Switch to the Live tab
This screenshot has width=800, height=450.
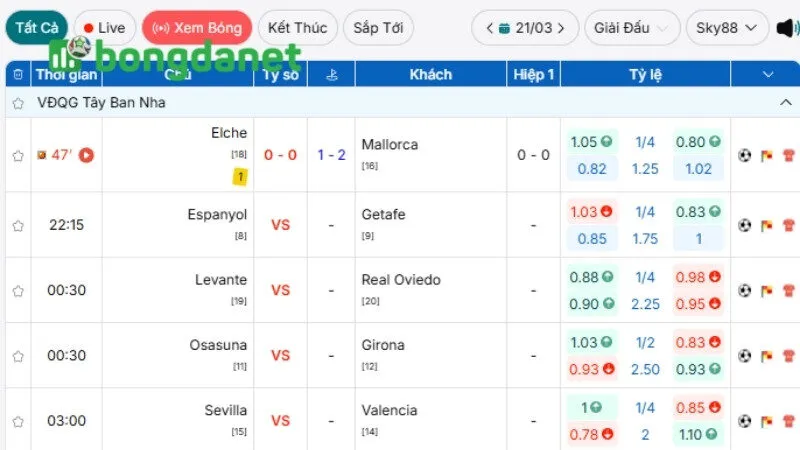(x=103, y=28)
